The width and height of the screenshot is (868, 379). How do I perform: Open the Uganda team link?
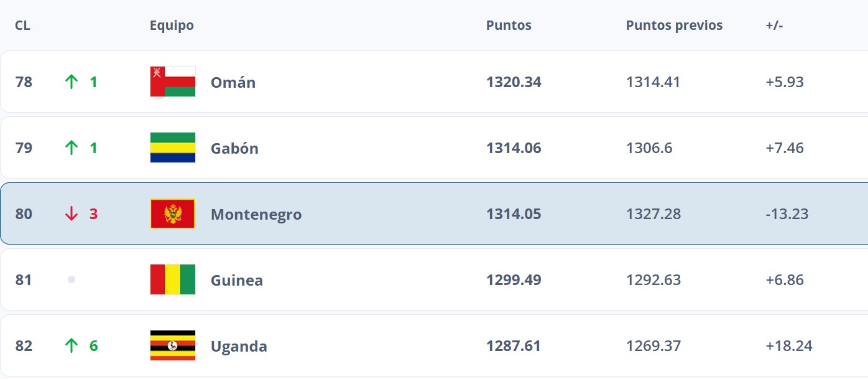click(239, 346)
